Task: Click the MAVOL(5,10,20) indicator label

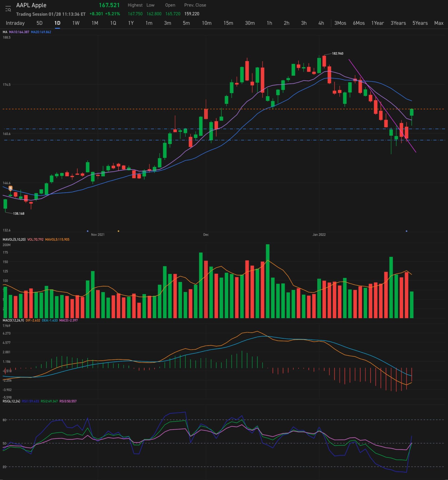Action: pyautogui.click(x=14, y=240)
